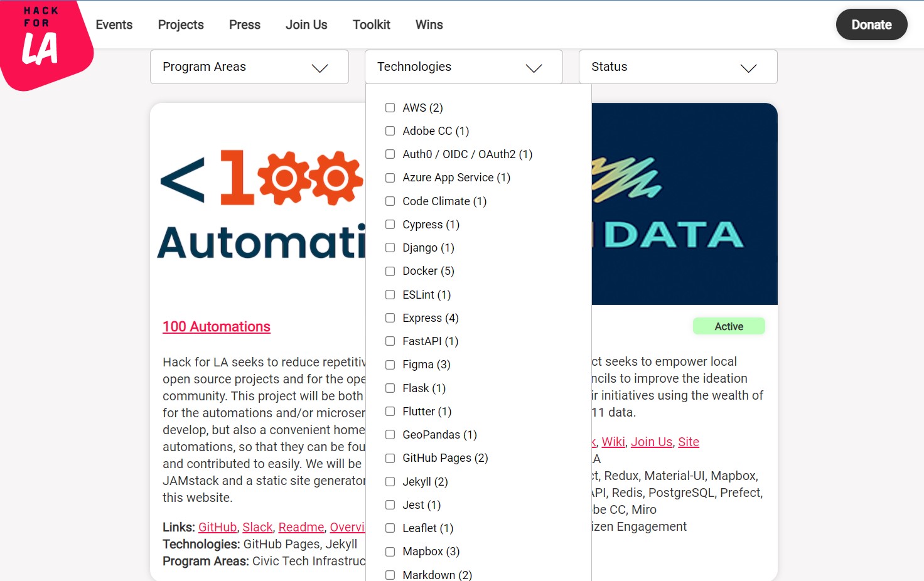
Task: Check the Markdown (2) checkbox
Action: click(390, 575)
